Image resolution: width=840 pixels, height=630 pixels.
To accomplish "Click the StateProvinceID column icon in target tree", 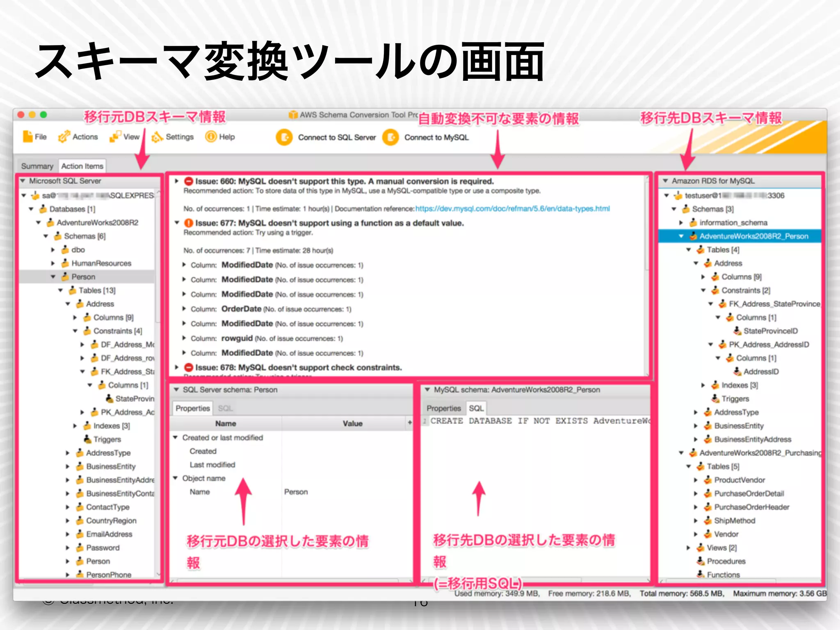I will [737, 331].
